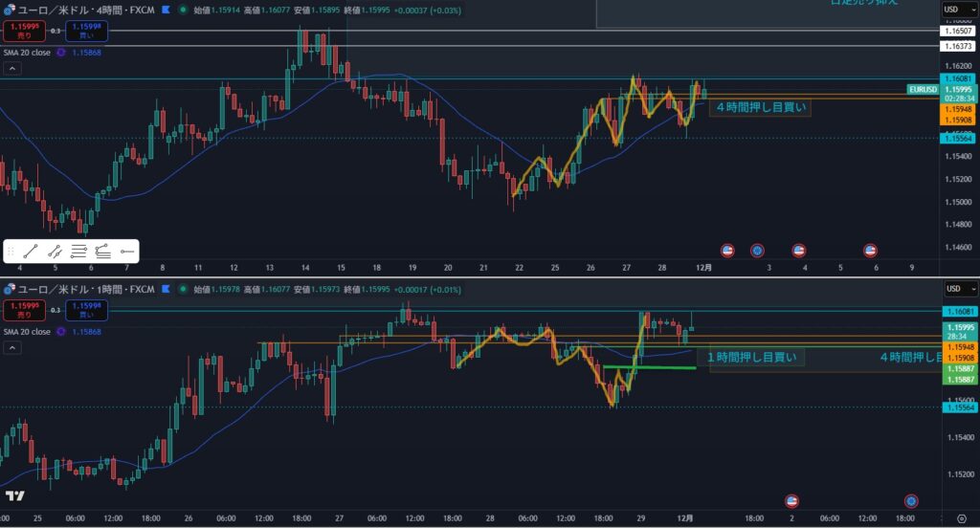Select the trend line tool in floating toolbar
Screen dimensions: 980x528
[x=31, y=252]
